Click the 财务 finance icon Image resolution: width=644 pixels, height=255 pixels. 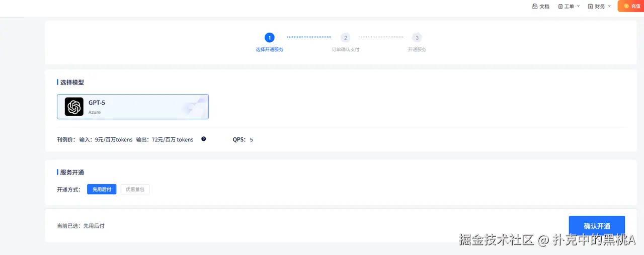coord(591,7)
